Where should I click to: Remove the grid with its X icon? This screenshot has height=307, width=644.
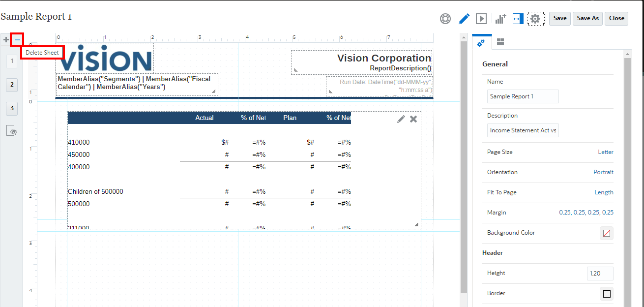click(x=413, y=119)
